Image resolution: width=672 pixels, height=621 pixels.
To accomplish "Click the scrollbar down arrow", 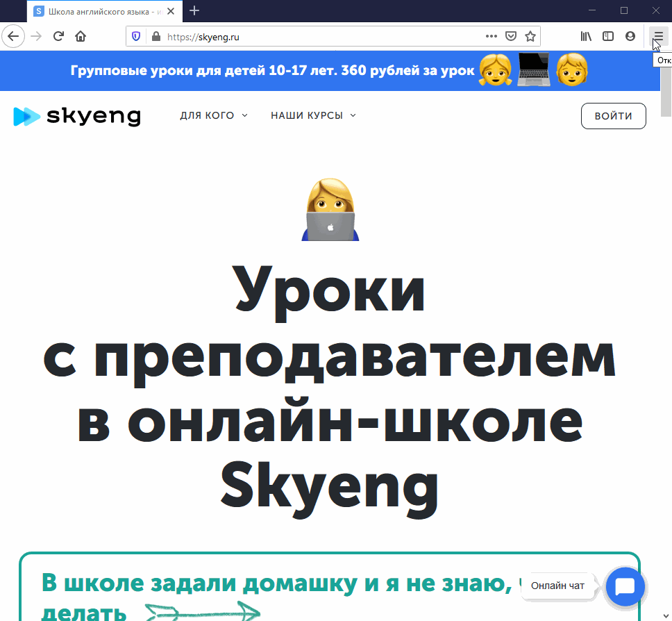I will pos(666,616).
